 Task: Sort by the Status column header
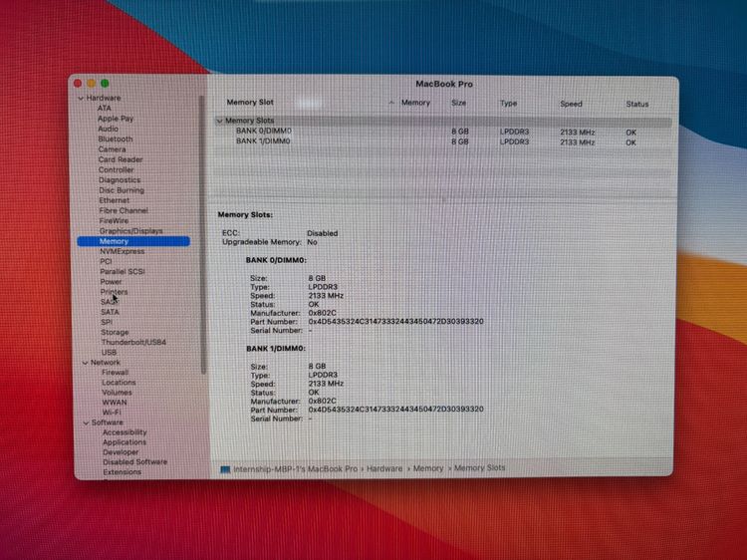(637, 104)
